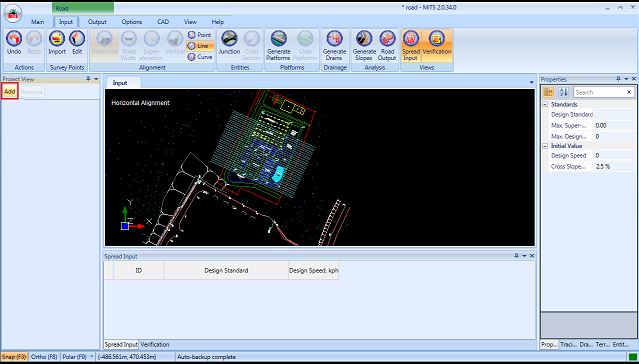This screenshot has height=364, width=639.
Task: Click the Cross Slope value 2.5 %
Action: click(x=615, y=166)
